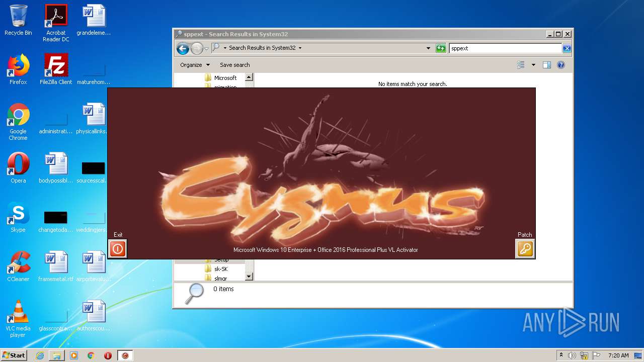Viewport: 644px width, 362px height.
Task: Click Save search in Explorer toolbar
Action: tap(234, 65)
